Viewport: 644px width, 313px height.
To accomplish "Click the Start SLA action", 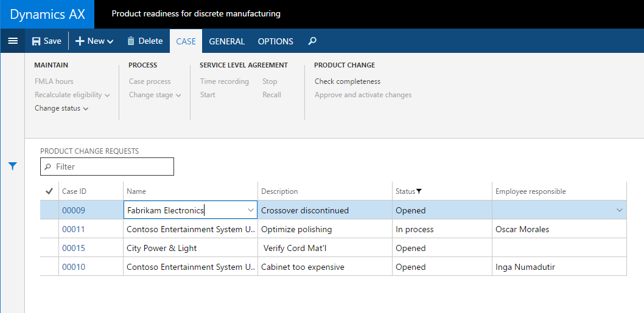I will 208,95.
